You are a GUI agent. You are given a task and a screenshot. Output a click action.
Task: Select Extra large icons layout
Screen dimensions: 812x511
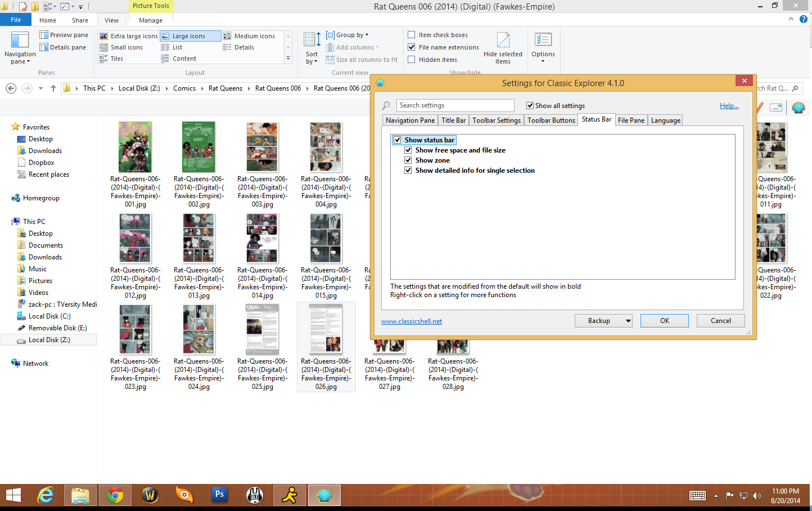point(129,36)
